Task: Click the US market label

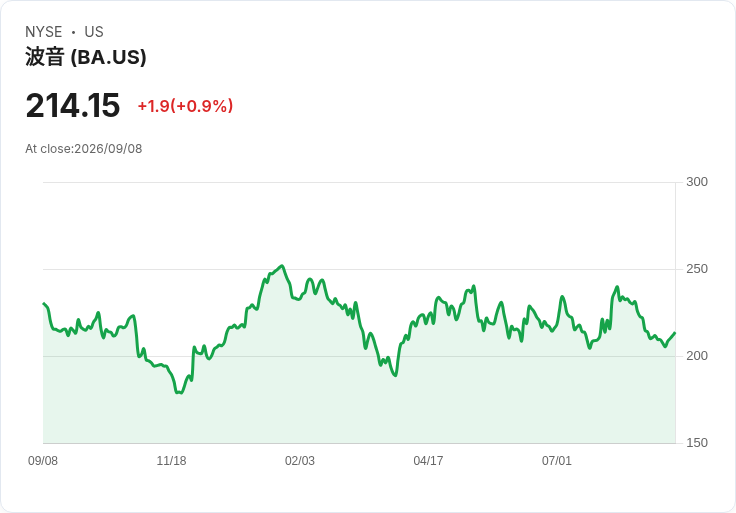Action: pyautogui.click(x=94, y=32)
